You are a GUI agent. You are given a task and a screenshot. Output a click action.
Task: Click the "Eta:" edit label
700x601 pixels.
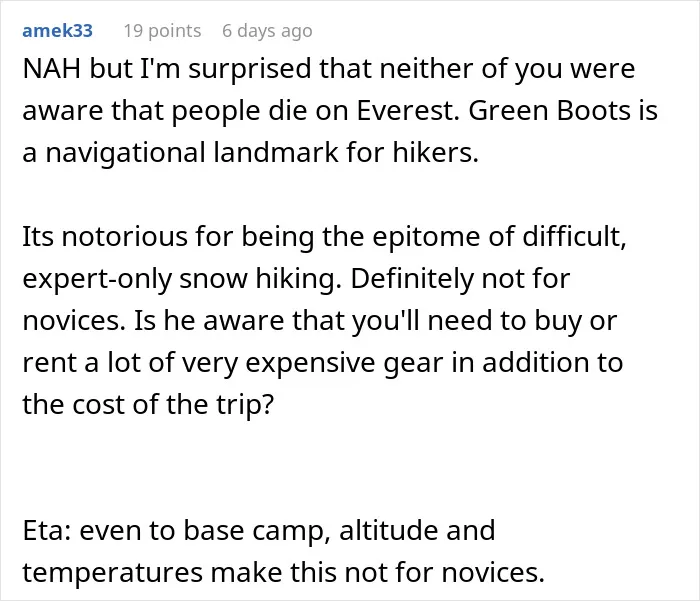click(x=47, y=530)
